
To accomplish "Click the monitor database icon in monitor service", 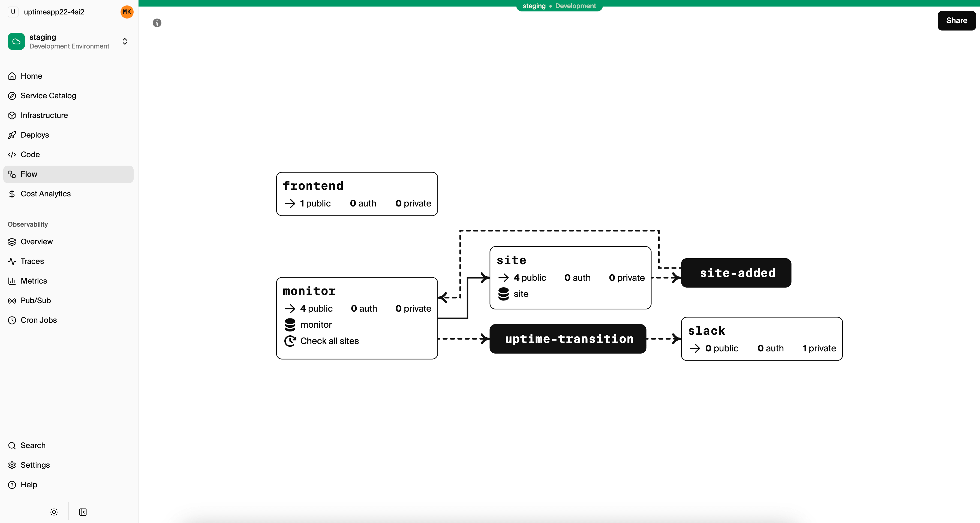I will 290,325.
